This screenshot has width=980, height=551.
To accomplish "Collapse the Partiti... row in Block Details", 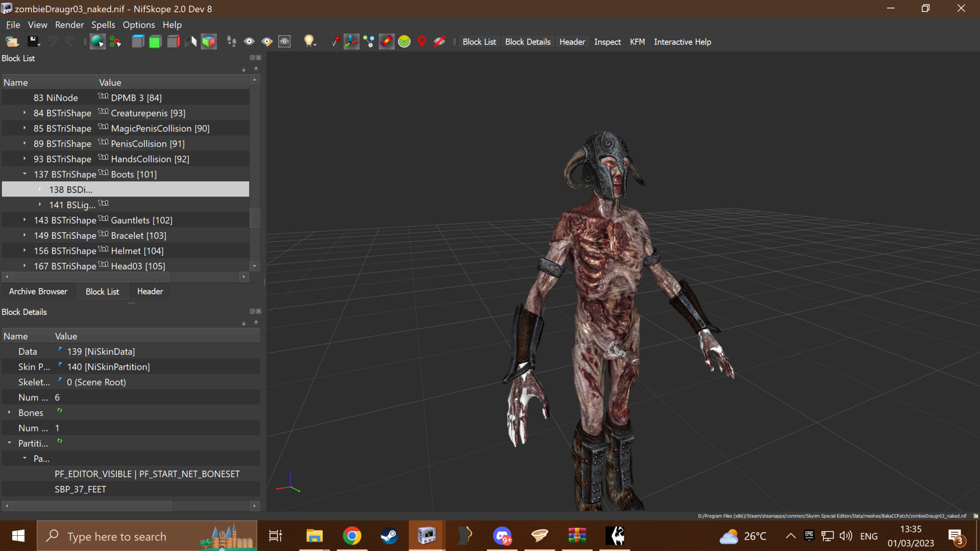I will [x=9, y=442].
